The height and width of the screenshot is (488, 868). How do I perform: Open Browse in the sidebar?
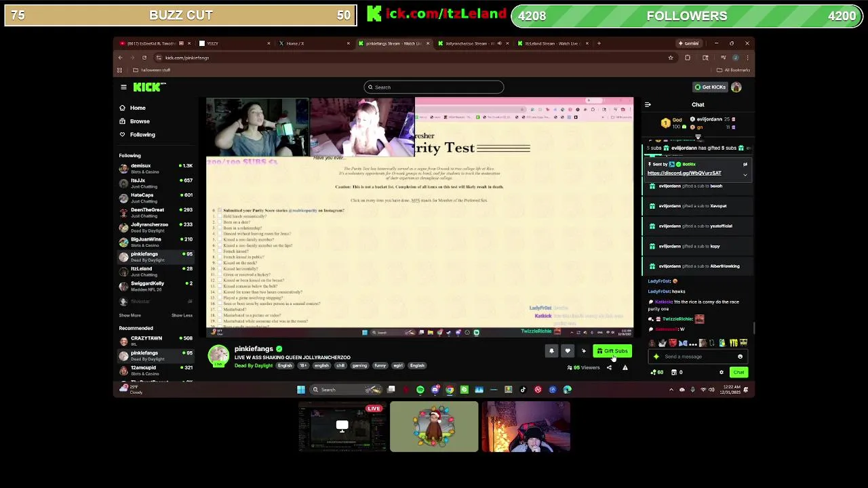[140, 121]
